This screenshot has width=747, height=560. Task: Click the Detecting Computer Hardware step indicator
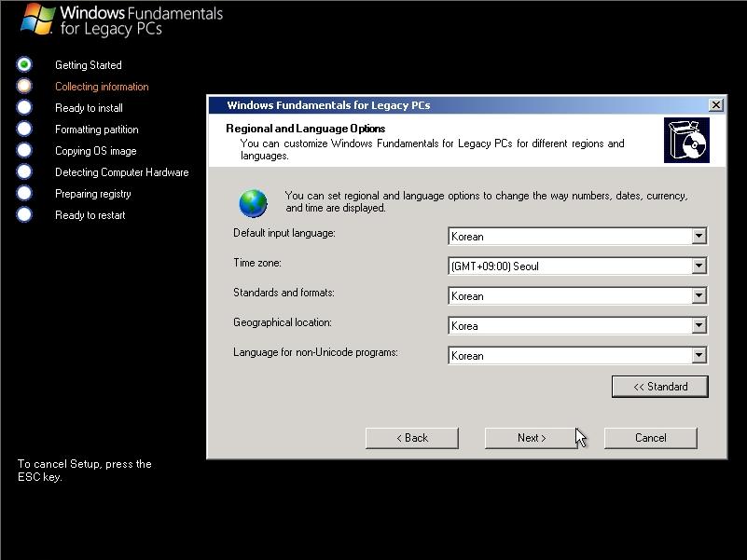(24, 171)
